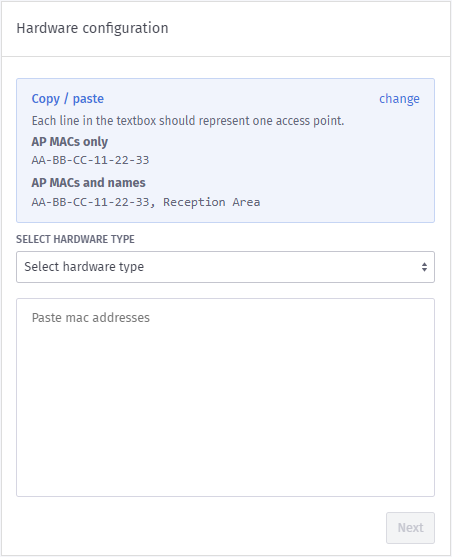This screenshot has height=557, width=452.
Task: Click the SELECT HARDWARE TYPE field label
Action: 75,239
